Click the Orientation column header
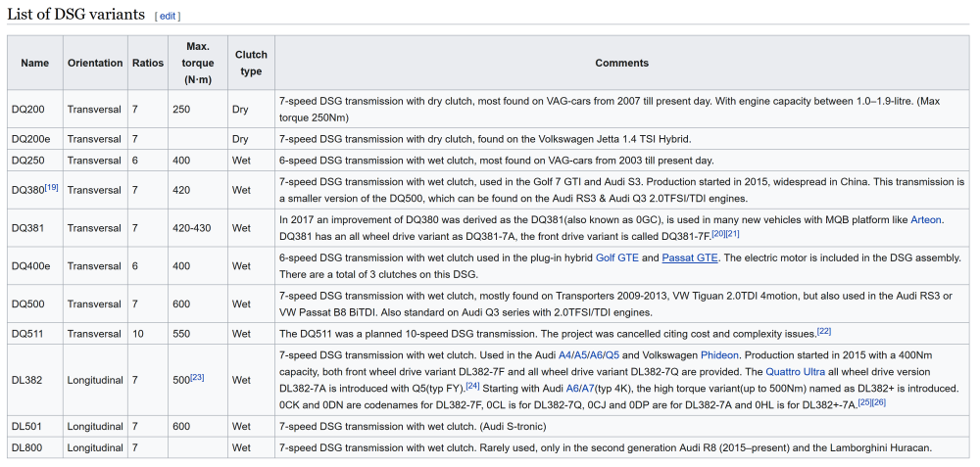This screenshot has width=980, height=467. (95, 63)
